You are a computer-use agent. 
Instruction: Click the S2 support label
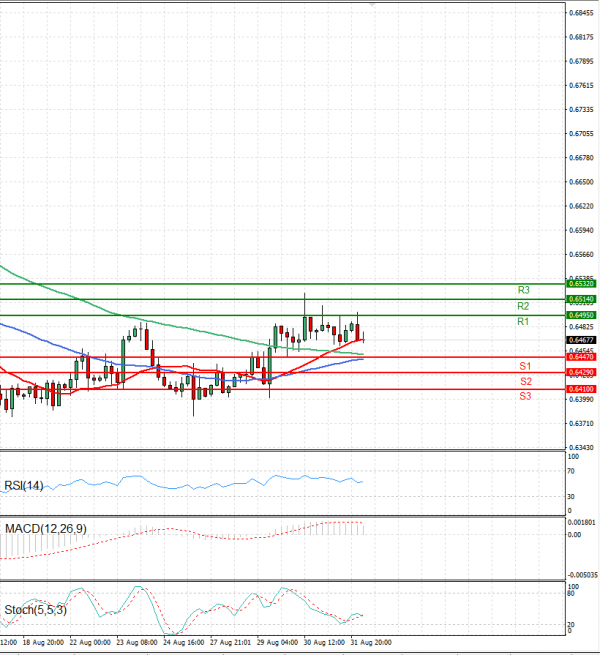click(x=526, y=381)
